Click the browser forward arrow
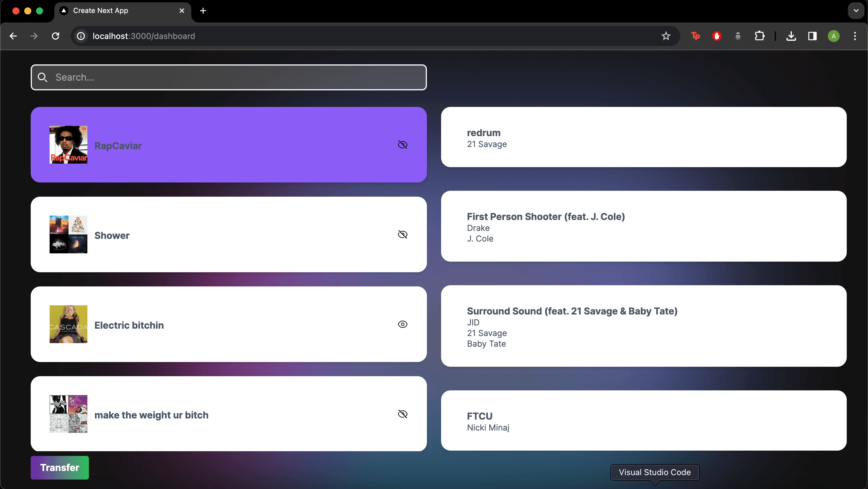868x489 pixels. pos(34,36)
